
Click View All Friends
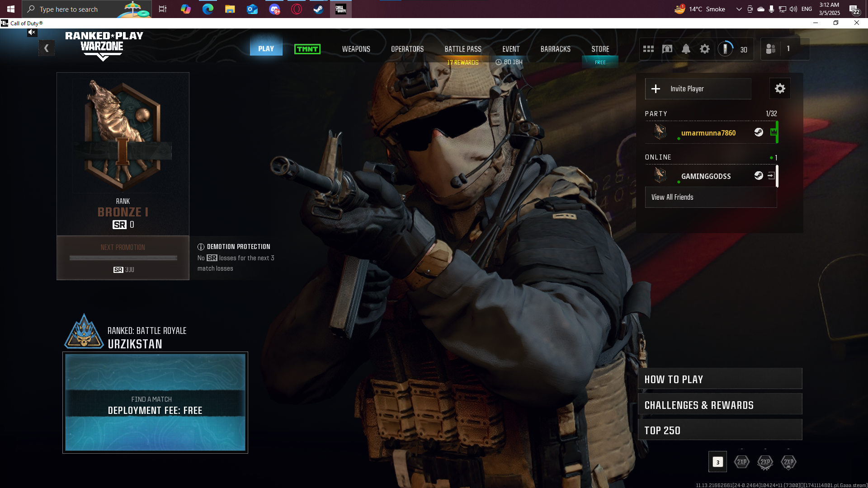click(x=711, y=197)
